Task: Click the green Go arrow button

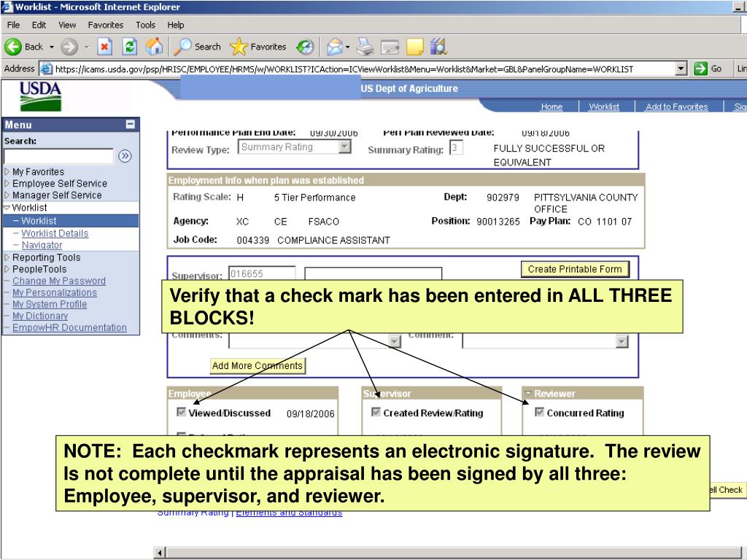Action: [700, 69]
